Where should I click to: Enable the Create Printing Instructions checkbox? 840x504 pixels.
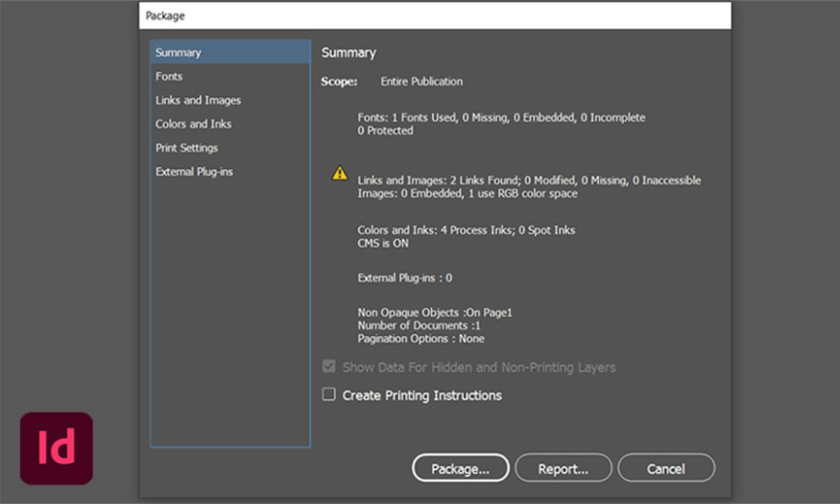[x=328, y=395]
